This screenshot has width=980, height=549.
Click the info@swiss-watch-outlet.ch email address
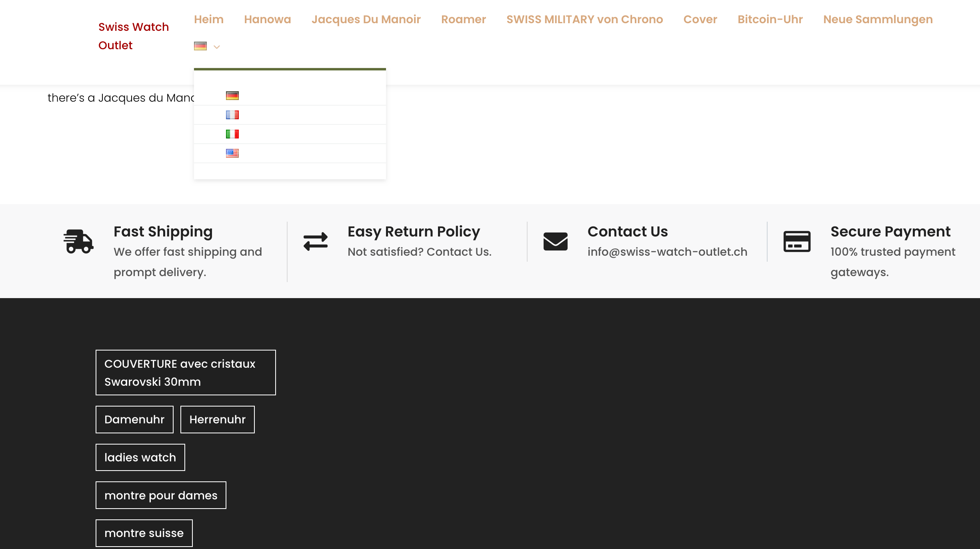[x=667, y=252]
